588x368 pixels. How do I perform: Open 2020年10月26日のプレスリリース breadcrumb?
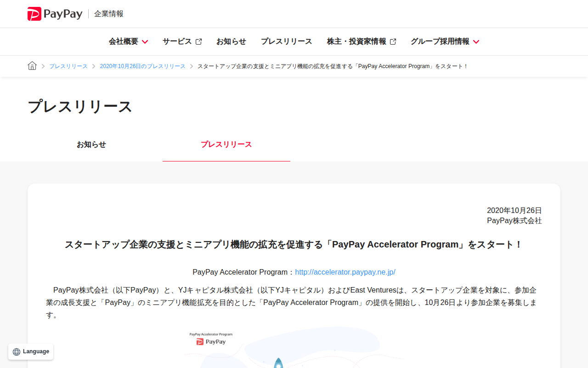coord(143,66)
